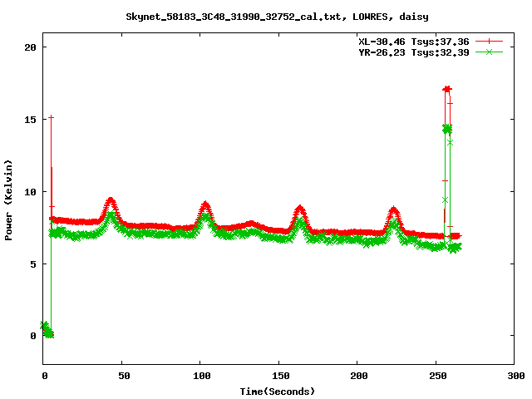
Task: Click the red spike marker at 15 Kelvin near start
Action: [52, 117]
